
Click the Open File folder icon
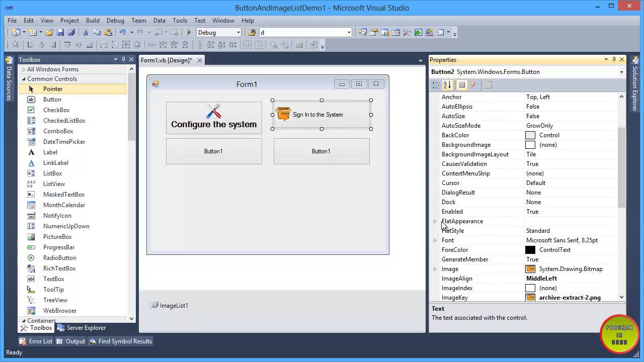(x=49, y=32)
